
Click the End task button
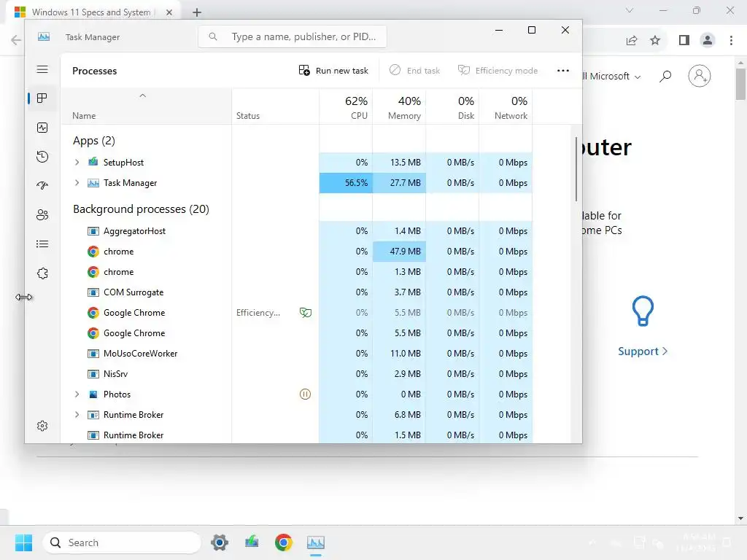click(414, 71)
